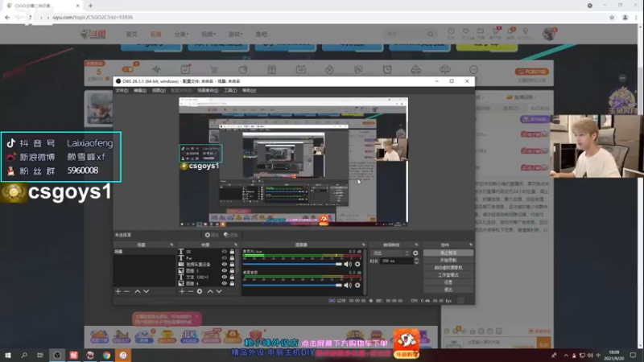The image size is (644, 362).
Task: Adjust the desktop audio volume slider
Action: tap(292, 285)
